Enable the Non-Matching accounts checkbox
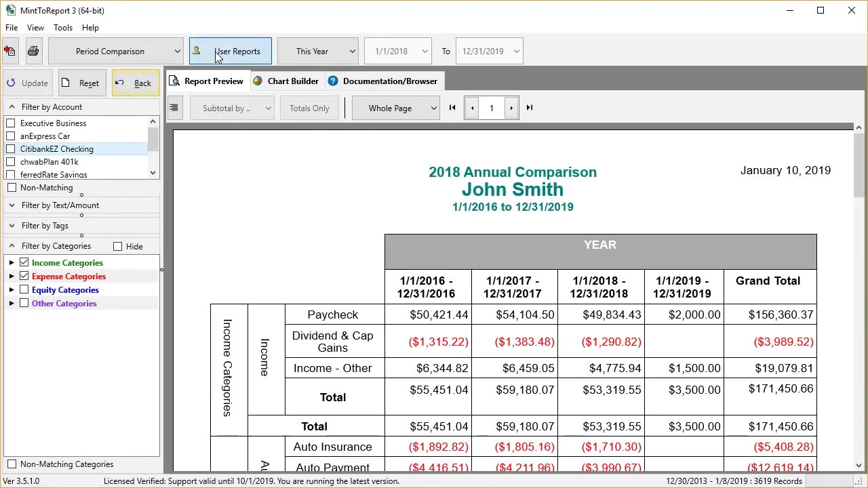Viewport: 868px width, 488px height. [12, 188]
